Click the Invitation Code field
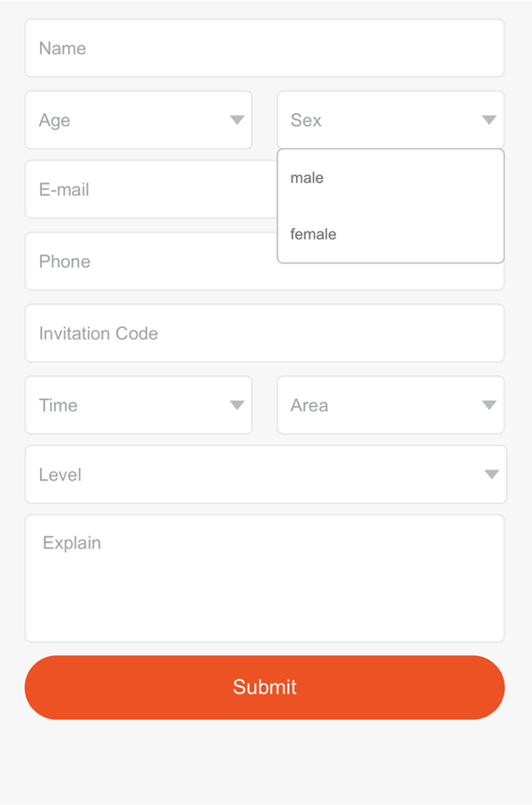The height and width of the screenshot is (805, 532). (x=264, y=333)
